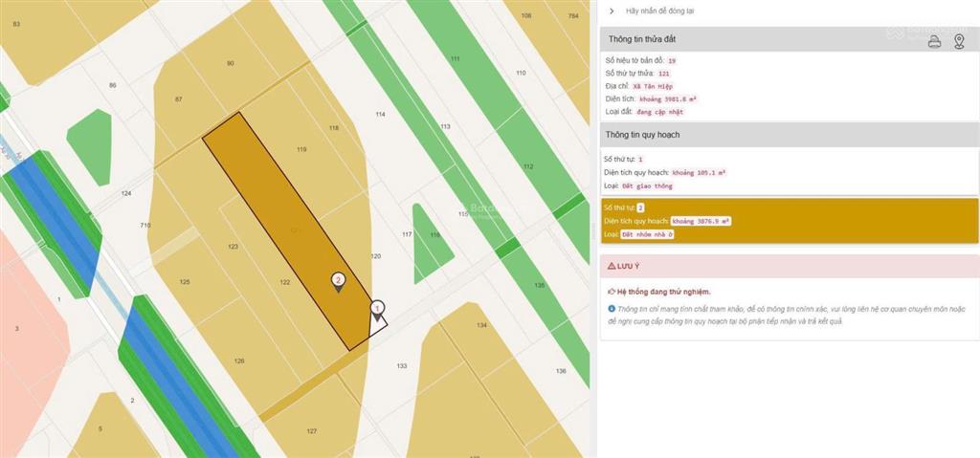Image resolution: width=980 pixels, height=458 pixels.
Task: Click parcel 784 on the map
Action: click(x=573, y=15)
